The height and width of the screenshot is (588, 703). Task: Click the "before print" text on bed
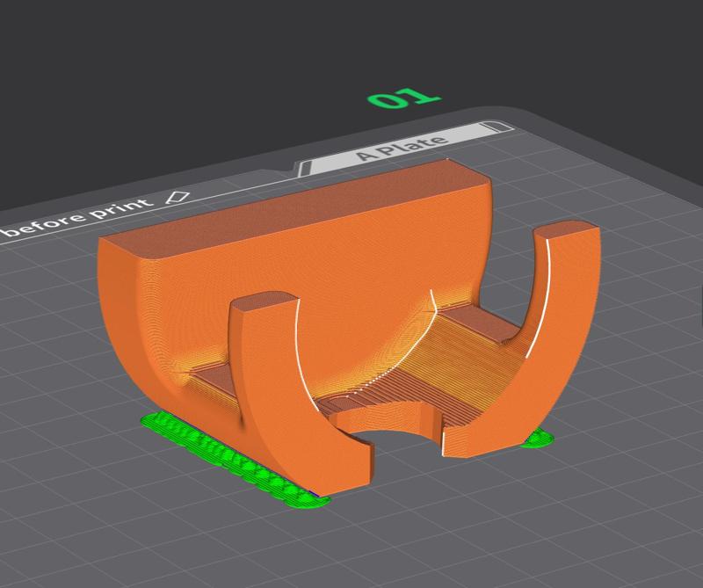click(76, 216)
